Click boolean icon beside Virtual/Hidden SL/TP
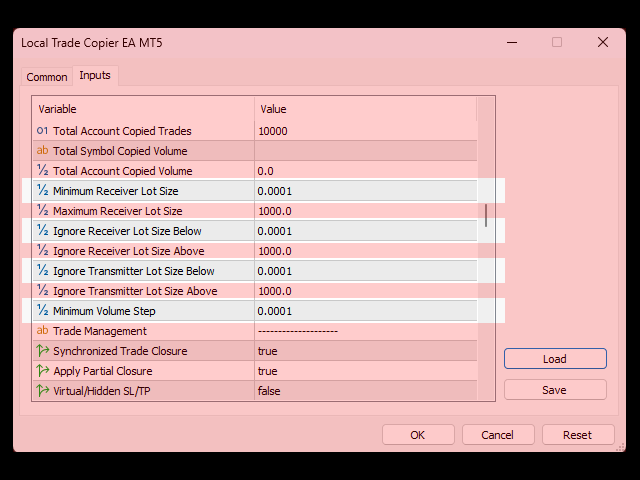Image resolution: width=640 pixels, height=480 pixels. (x=42, y=391)
